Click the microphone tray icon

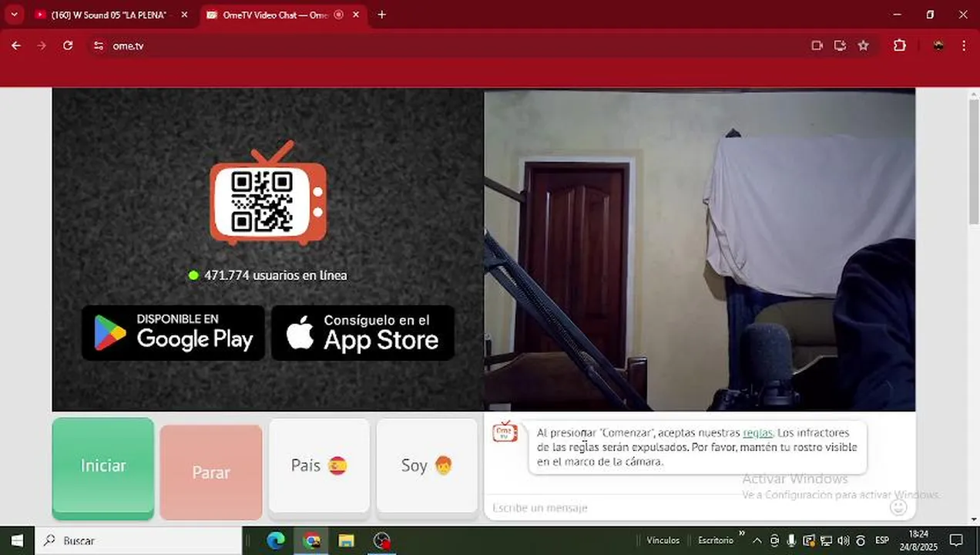pyautogui.click(x=791, y=540)
